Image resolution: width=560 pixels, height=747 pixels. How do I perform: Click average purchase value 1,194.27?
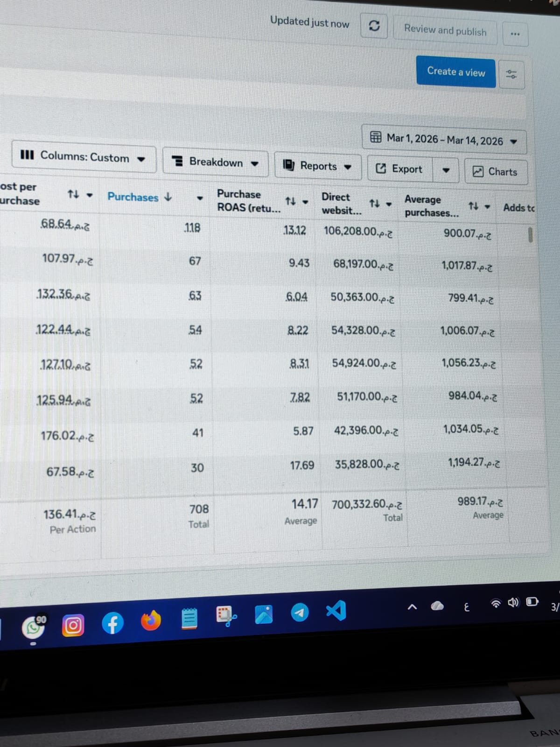474,463
